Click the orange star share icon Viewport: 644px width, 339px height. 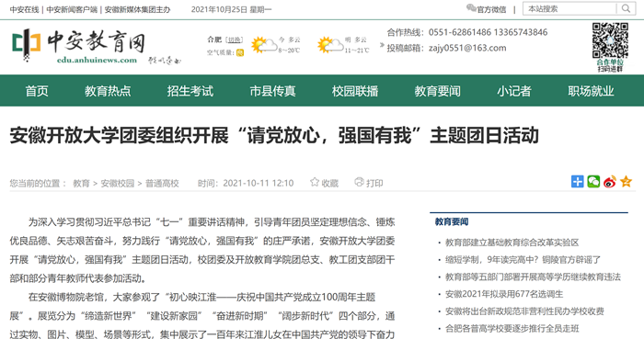click(x=626, y=182)
